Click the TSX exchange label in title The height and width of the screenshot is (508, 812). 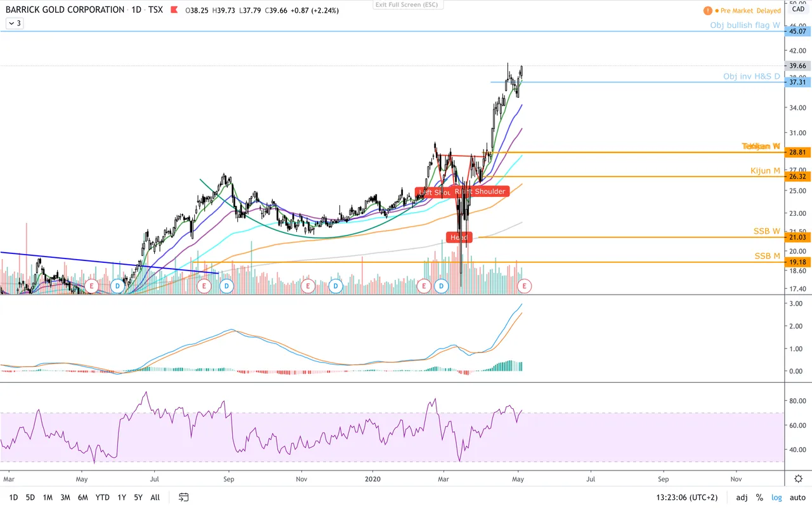tap(155, 10)
